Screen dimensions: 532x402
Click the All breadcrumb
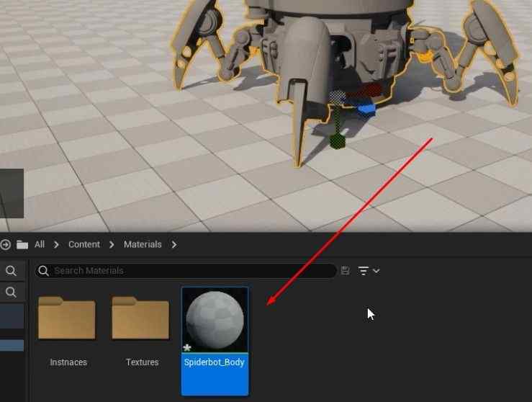coord(40,244)
